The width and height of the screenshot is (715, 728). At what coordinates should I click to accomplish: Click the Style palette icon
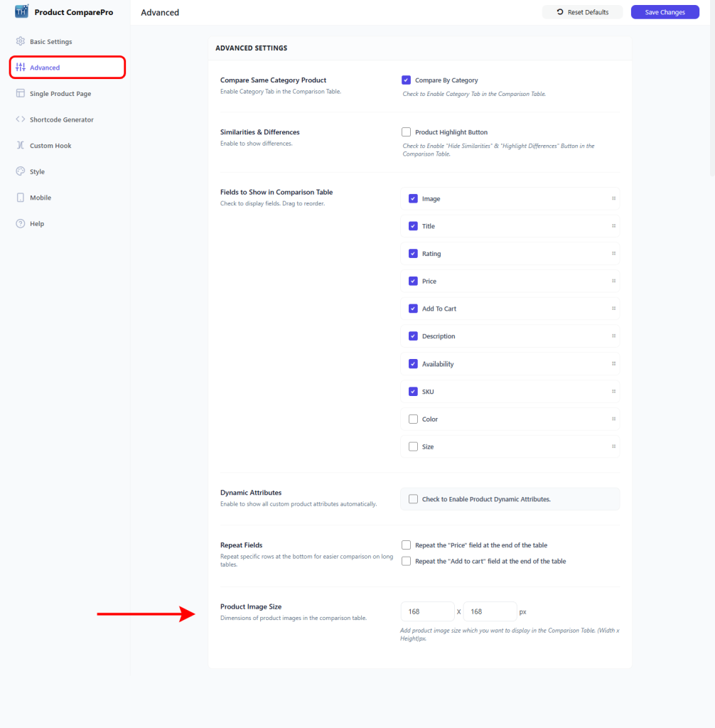[21, 171]
